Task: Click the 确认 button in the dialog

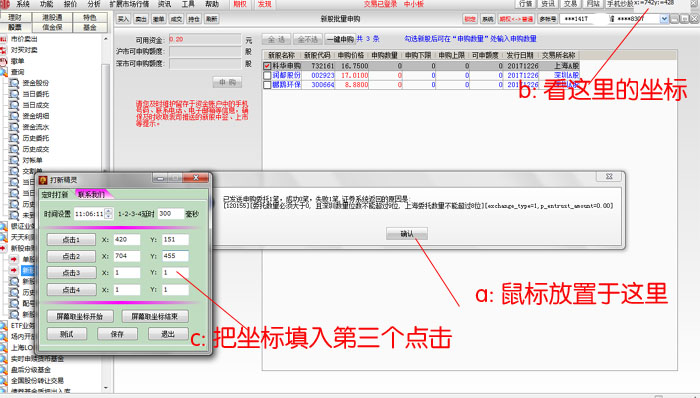Action: [407, 233]
